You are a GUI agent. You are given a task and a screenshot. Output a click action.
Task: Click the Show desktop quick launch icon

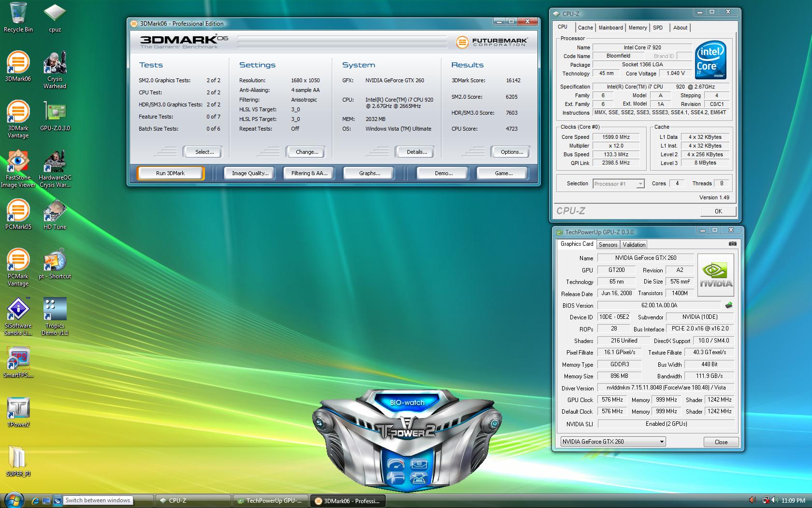tap(46, 501)
